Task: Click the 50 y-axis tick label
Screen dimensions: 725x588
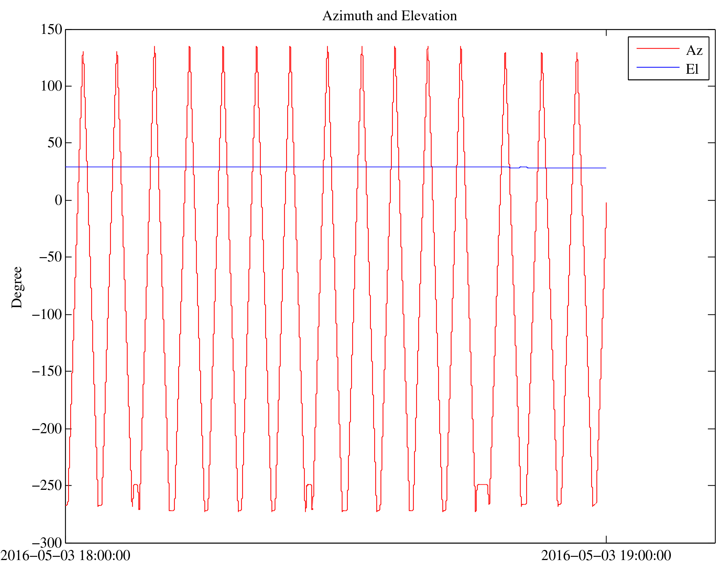Action: 55,143
